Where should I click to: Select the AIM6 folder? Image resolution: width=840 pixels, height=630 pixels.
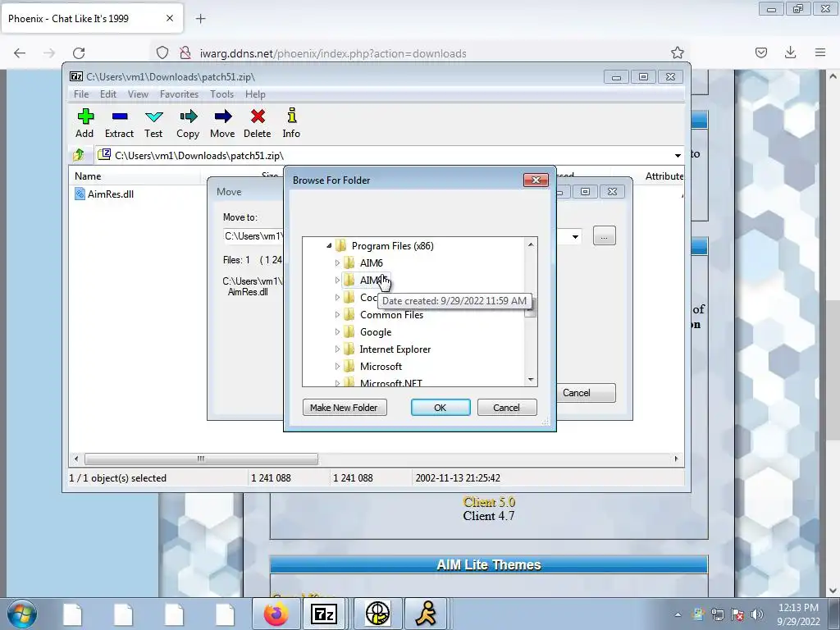tap(372, 263)
